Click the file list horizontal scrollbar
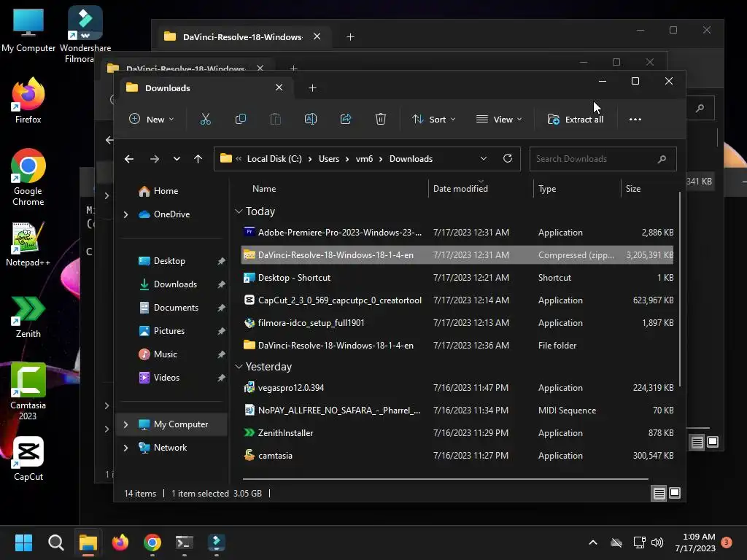The width and height of the screenshot is (747, 560). [446, 478]
